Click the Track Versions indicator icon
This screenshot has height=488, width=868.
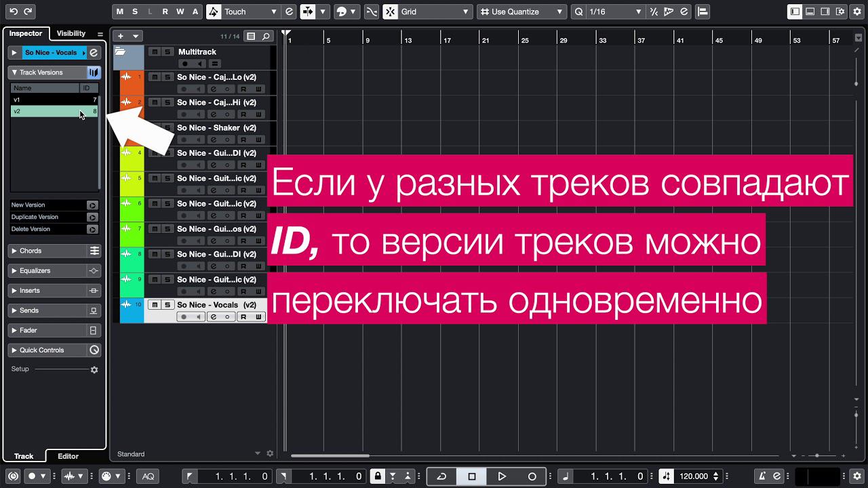click(x=94, y=73)
